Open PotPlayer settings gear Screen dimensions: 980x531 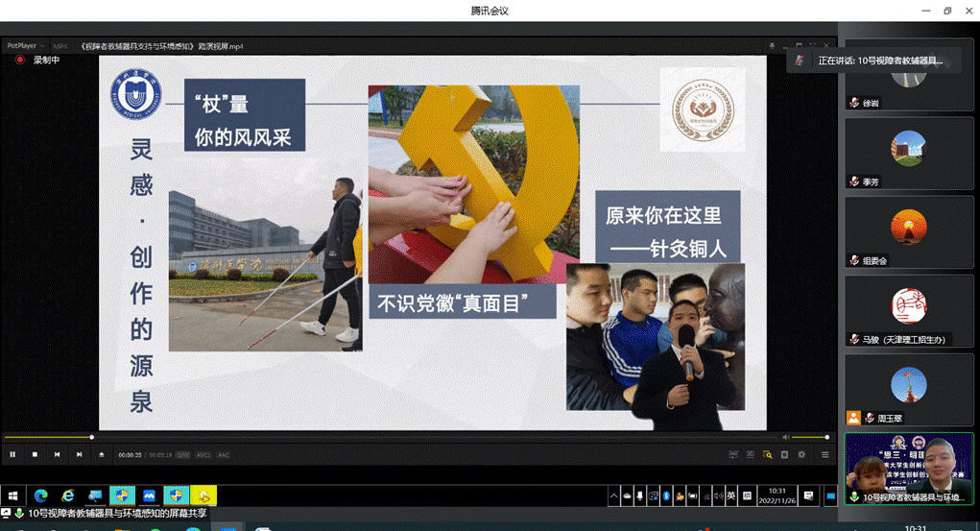coord(801,454)
